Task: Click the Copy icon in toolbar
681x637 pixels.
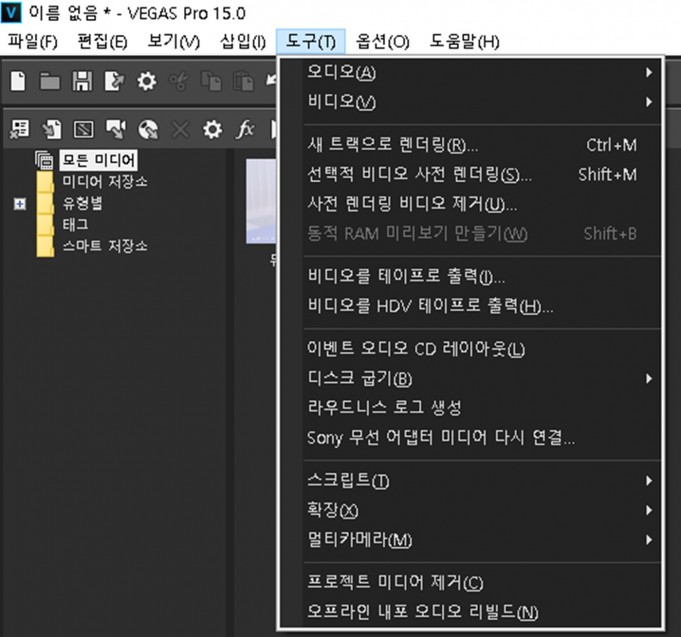Action: point(211,81)
